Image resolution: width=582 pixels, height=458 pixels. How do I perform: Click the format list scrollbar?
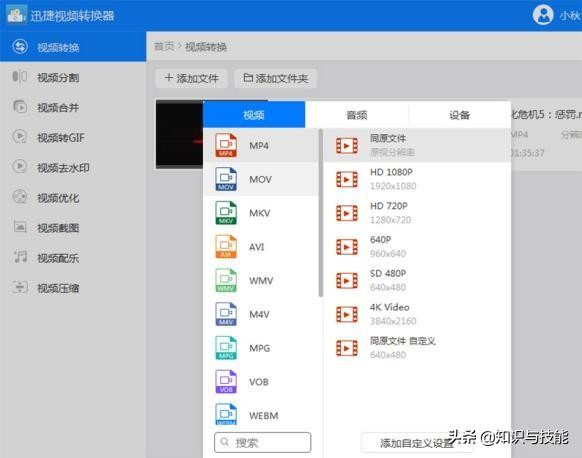[320, 213]
